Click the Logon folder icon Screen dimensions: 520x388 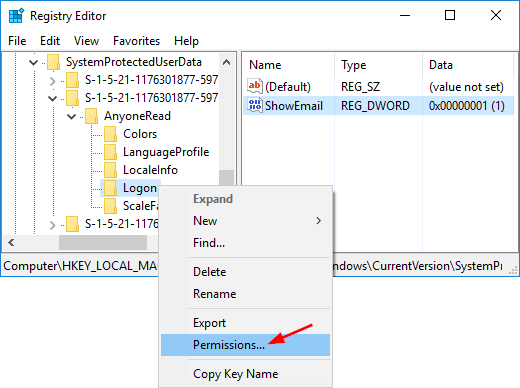click(x=110, y=188)
